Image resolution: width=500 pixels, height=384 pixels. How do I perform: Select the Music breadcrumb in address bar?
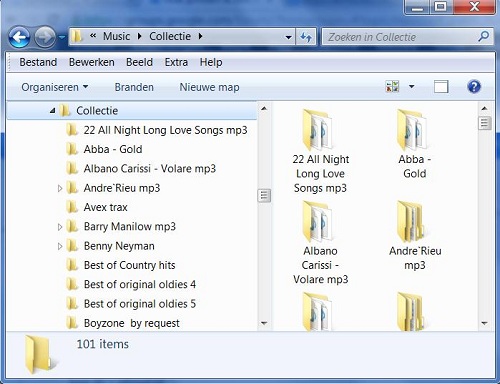tap(116, 36)
